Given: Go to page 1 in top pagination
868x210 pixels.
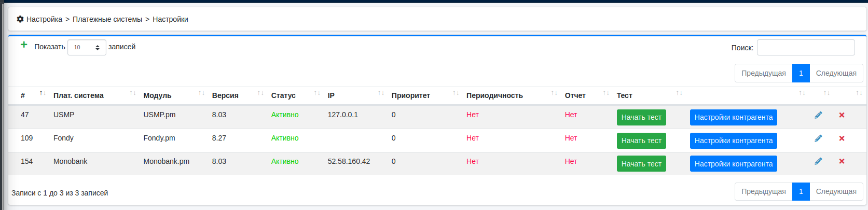Looking at the screenshot, I should click(x=801, y=73).
